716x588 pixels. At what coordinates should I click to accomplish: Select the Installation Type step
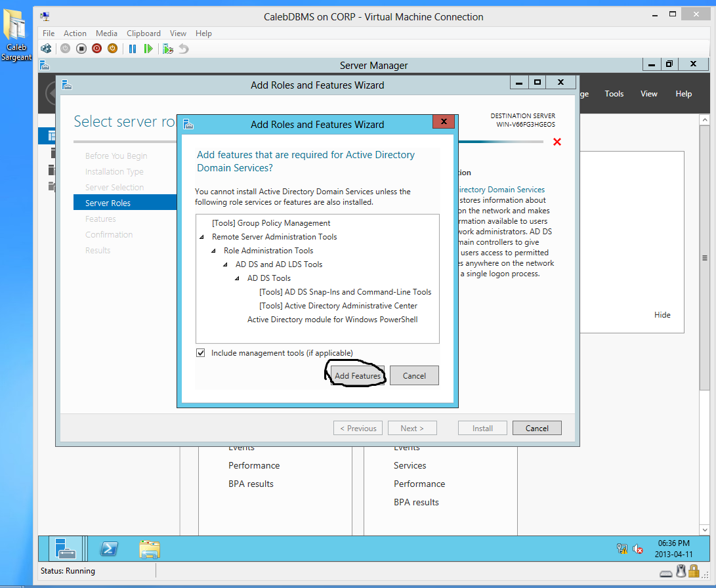click(x=115, y=172)
